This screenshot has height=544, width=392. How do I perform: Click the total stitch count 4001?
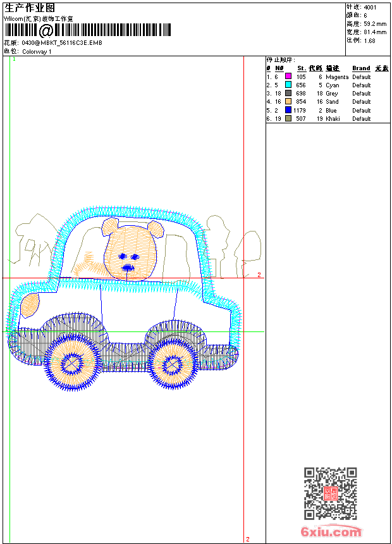click(x=370, y=8)
